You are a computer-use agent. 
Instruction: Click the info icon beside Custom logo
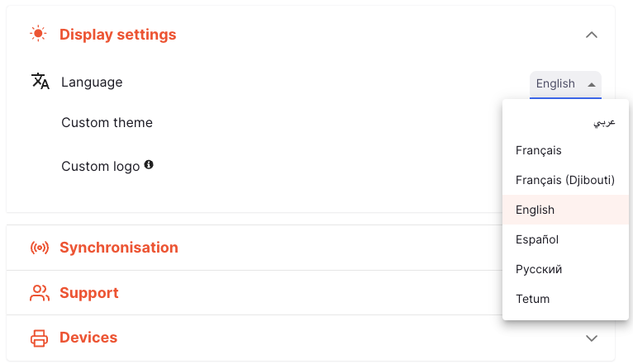click(x=149, y=164)
